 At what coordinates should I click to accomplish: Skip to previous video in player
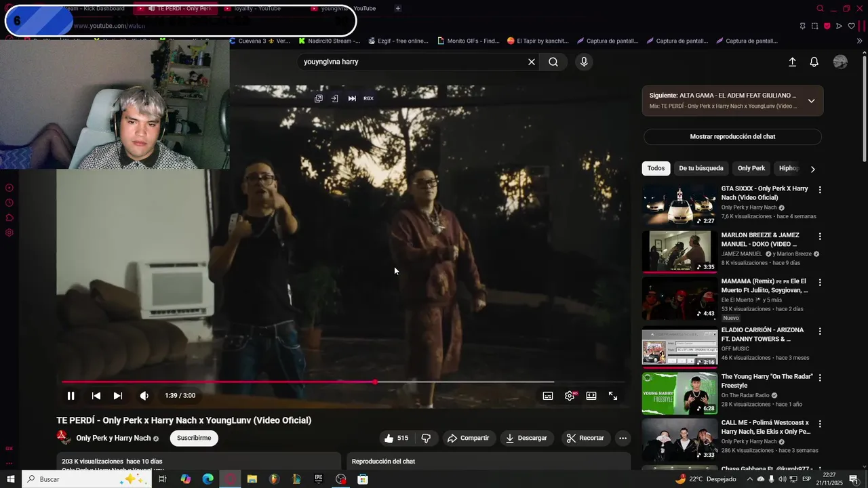click(x=96, y=396)
